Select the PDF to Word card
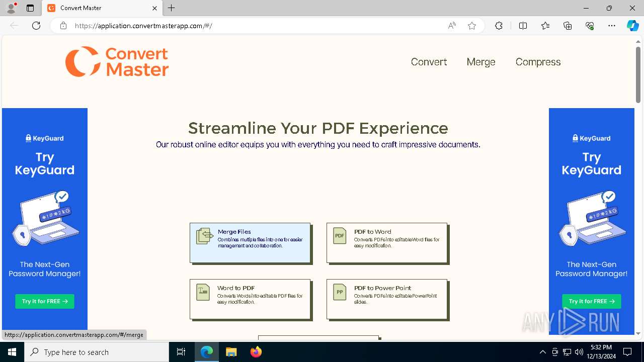Viewport: 644px width, 362px height. [387, 243]
